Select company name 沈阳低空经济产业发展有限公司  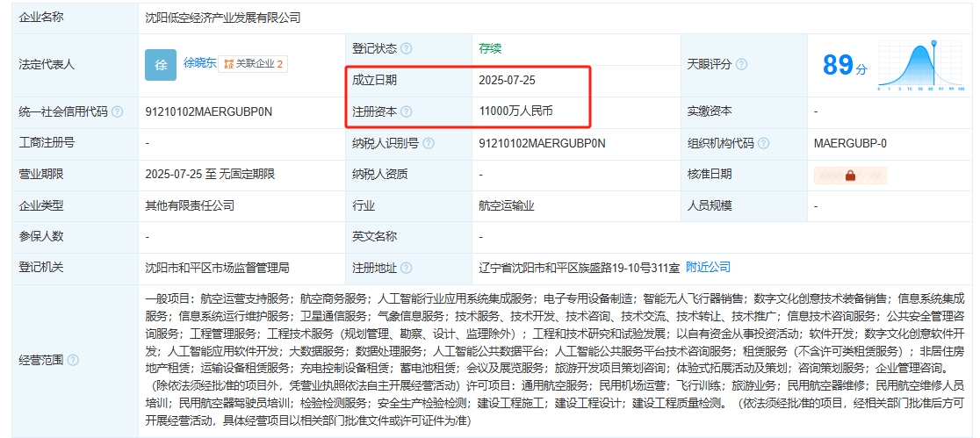222,18
